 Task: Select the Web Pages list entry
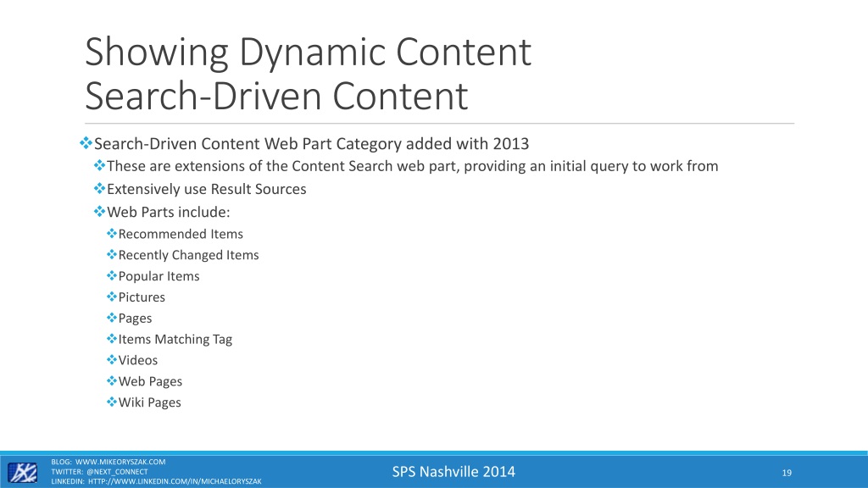[x=150, y=381]
